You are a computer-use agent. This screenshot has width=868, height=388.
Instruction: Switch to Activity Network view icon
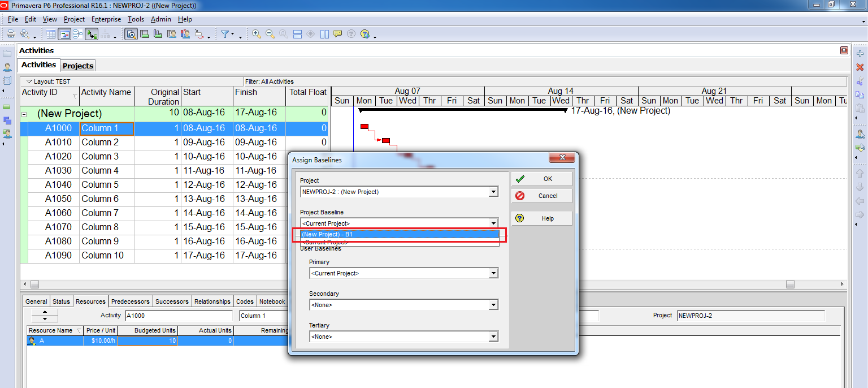click(77, 34)
